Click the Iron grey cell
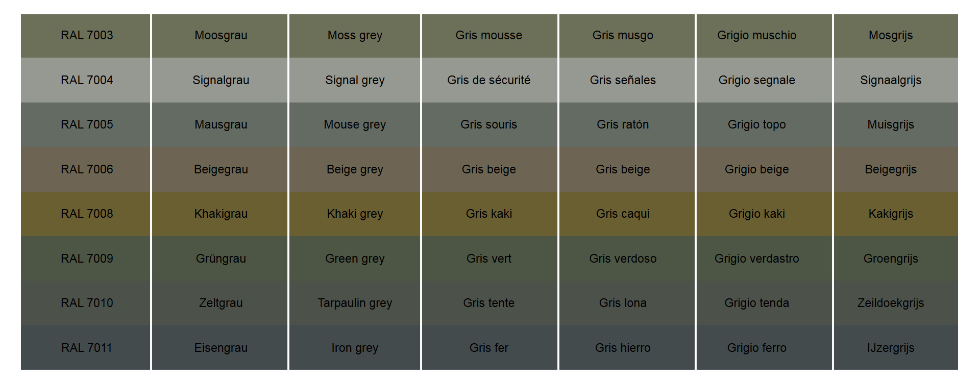 tap(355, 348)
